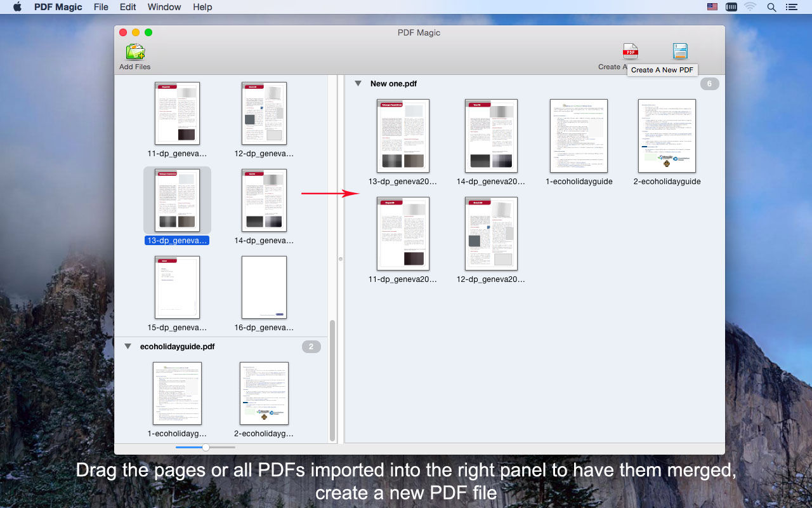
Task: Select the 11-dp_geneva page in left panel
Action: tap(177, 113)
